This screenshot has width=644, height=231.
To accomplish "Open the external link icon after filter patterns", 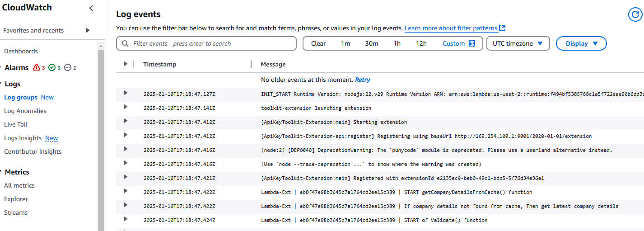I will coord(502,28).
